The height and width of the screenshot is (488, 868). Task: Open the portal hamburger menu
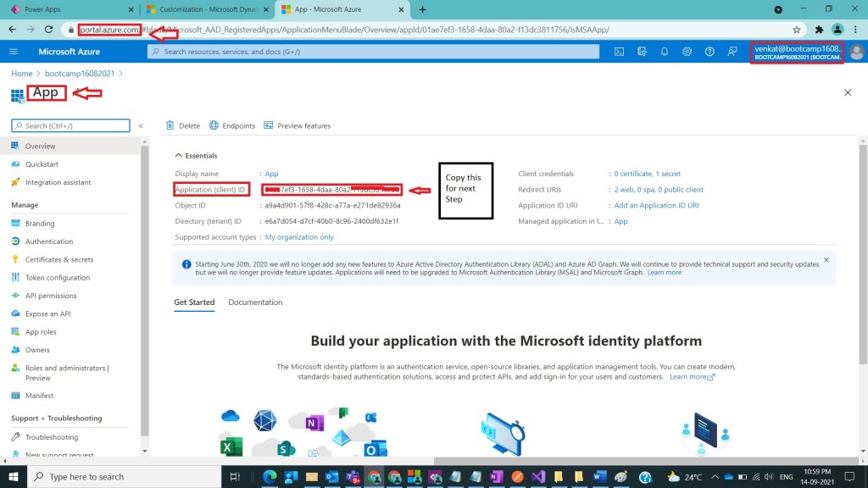(14, 52)
